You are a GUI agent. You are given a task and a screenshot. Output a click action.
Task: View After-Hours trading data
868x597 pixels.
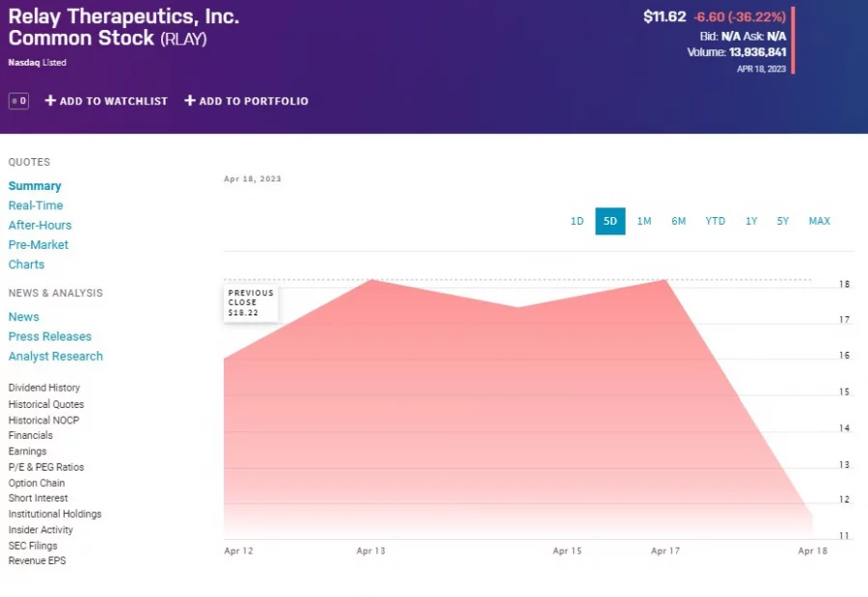(x=40, y=225)
